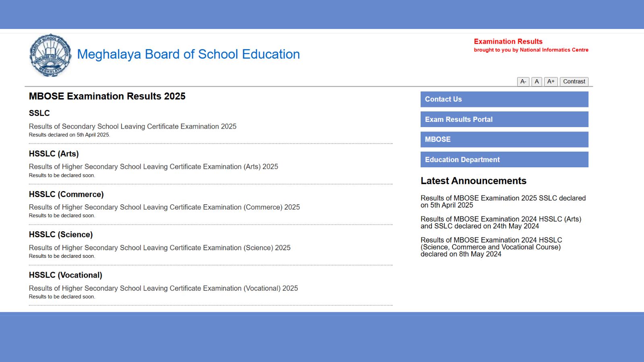The height and width of the screenshot is (362, 644).
Task: Go to the MBOSE sidebar link
Action: click(x=504, y=140)
